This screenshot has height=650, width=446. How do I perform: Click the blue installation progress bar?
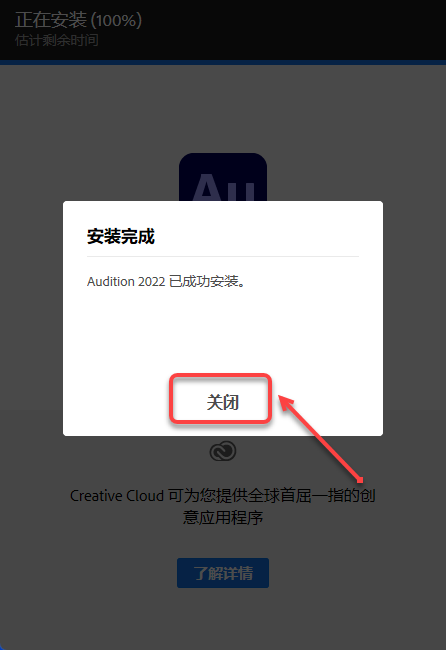pos(223,63)
